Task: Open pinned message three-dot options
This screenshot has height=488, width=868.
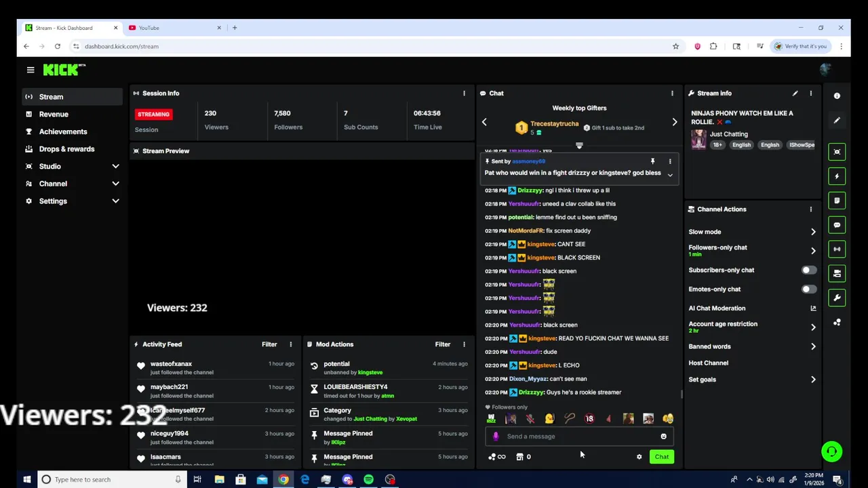Action: 670,161
